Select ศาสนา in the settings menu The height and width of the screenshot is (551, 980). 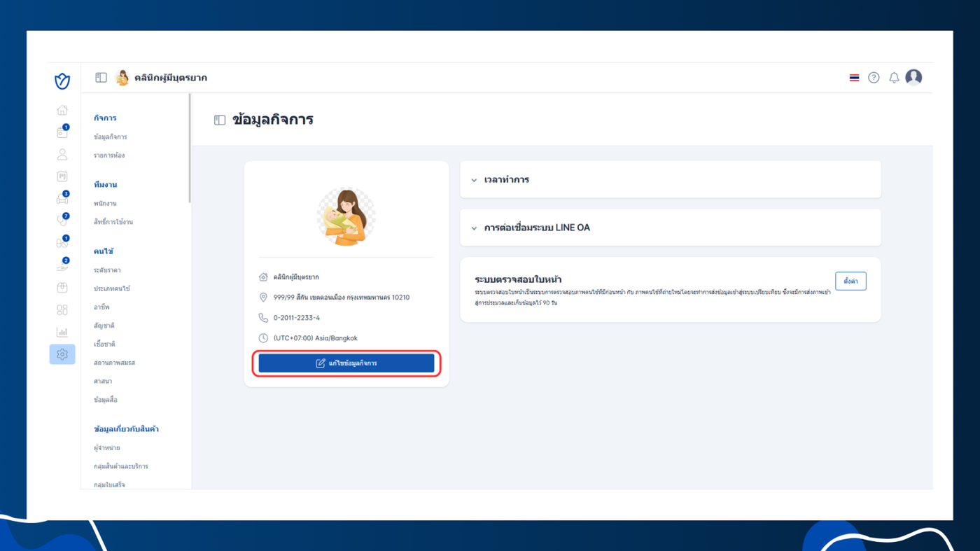tap(103, 382)
